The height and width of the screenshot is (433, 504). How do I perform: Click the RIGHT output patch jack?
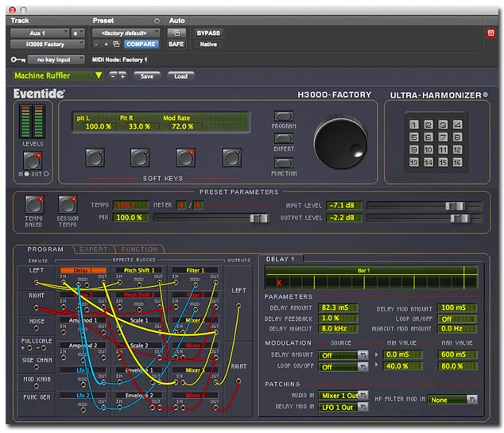click(x=238, y=381)
